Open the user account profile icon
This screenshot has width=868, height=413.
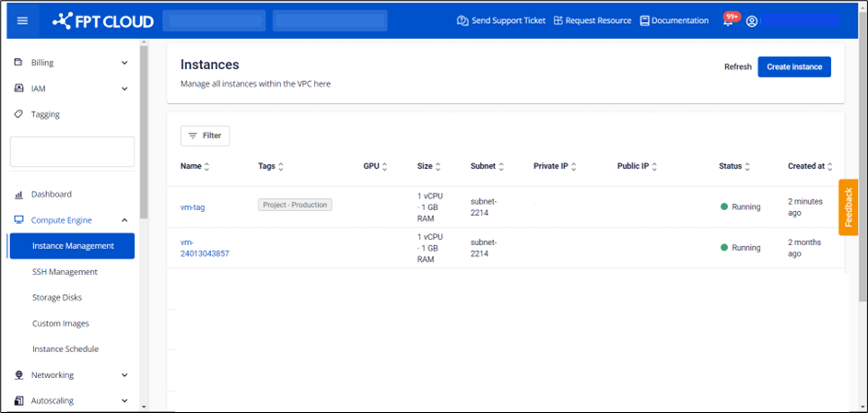[752, 21]
